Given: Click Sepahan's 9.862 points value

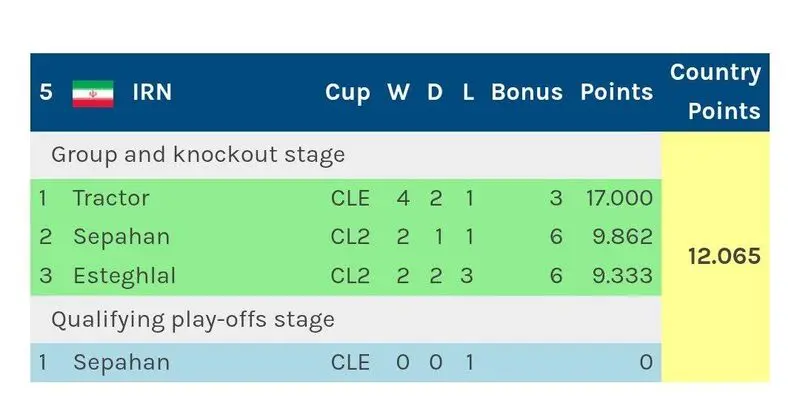Looking at the screenshot, I should (x=622, y=237).
